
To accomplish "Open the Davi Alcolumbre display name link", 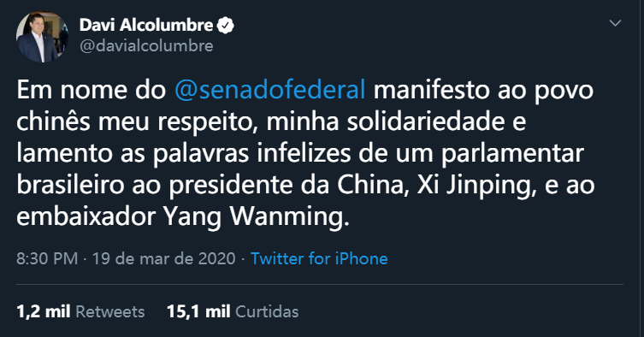I will pyautogui.click(x=146, y=25).
